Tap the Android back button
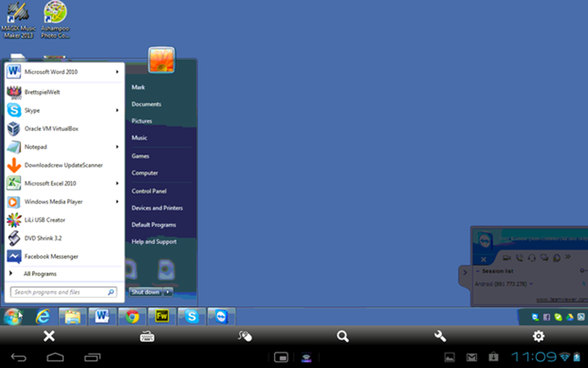Screen dimensions: 588x368 pyautogui.click(x=18, y=357)
